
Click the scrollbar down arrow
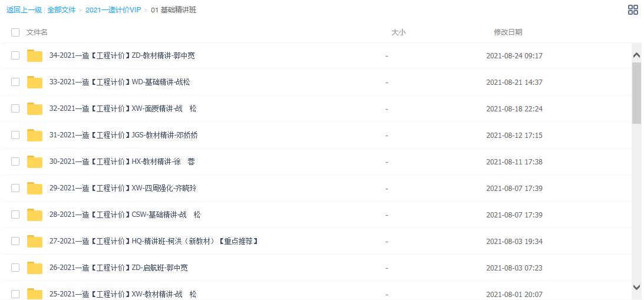tap(636, 287)
